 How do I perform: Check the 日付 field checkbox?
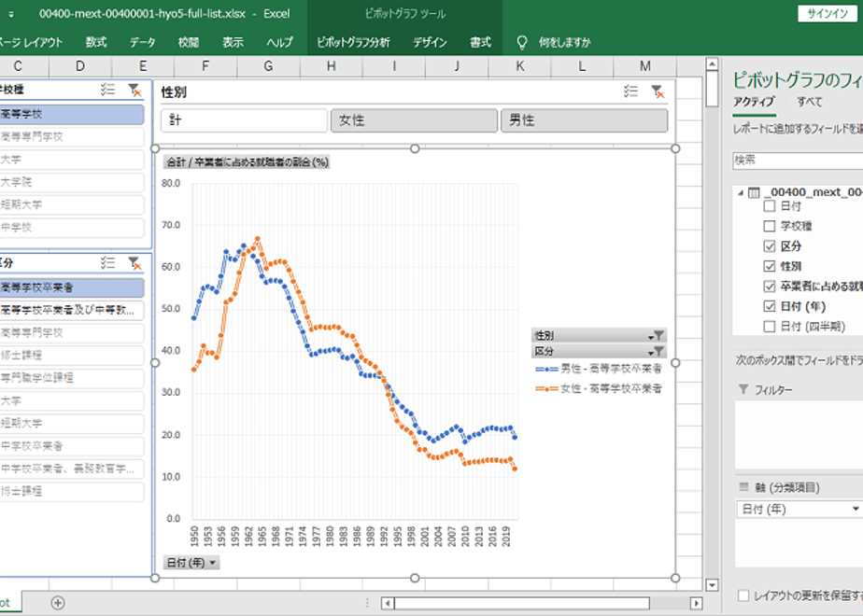[770, 206]
